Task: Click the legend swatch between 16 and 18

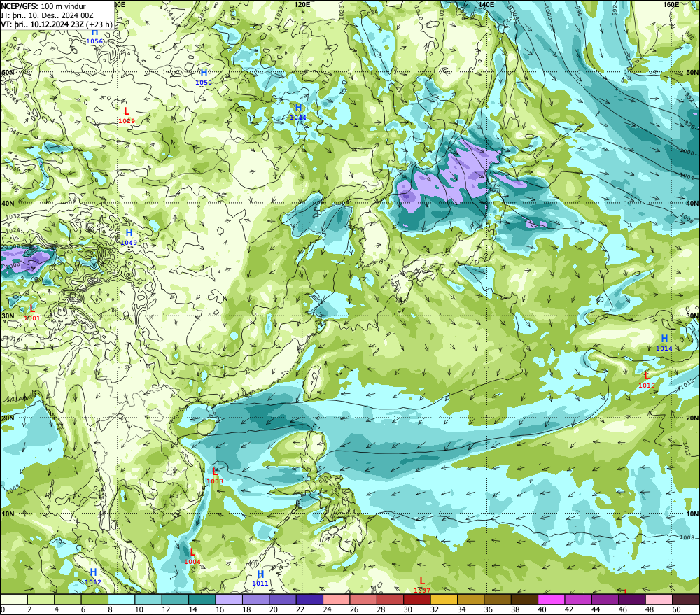Action: coord(229,599)
